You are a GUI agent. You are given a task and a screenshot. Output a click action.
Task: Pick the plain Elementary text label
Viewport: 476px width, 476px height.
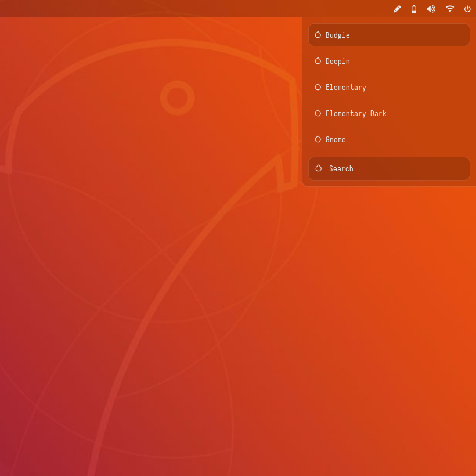coord(345,87)
